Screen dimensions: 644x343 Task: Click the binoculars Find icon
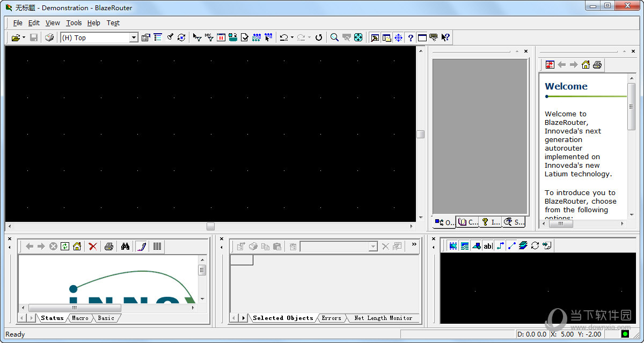click(126, 246)
